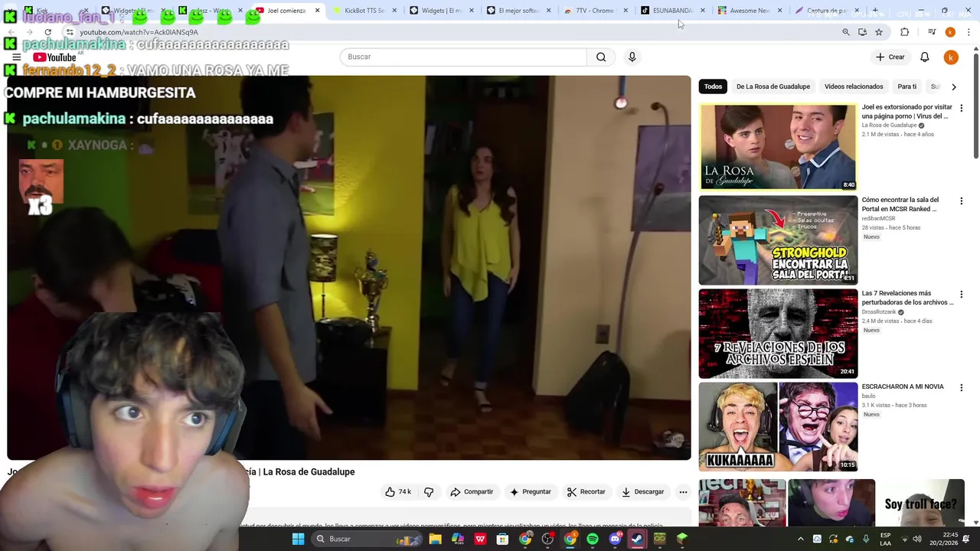Viewport: 980px width, 551px height.
Task: Close the Joel comienza YouTube tab
Action: (x=317, y=11)
